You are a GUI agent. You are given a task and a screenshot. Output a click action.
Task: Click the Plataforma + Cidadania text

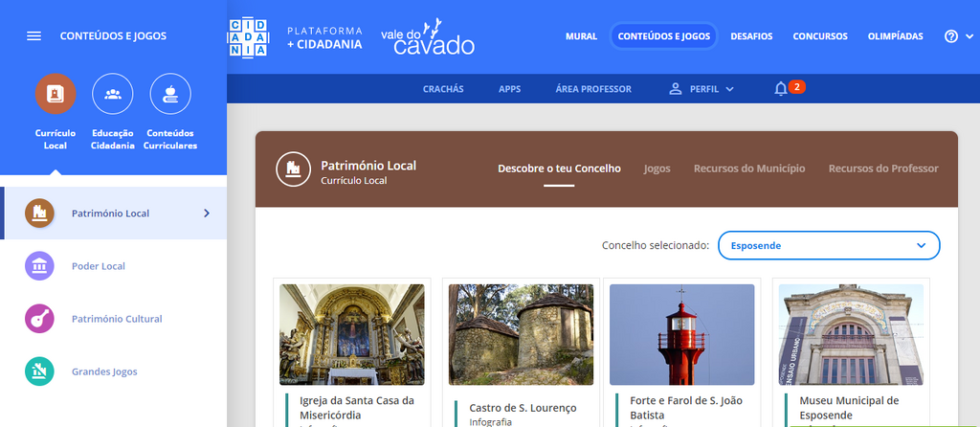coord(324,37)
